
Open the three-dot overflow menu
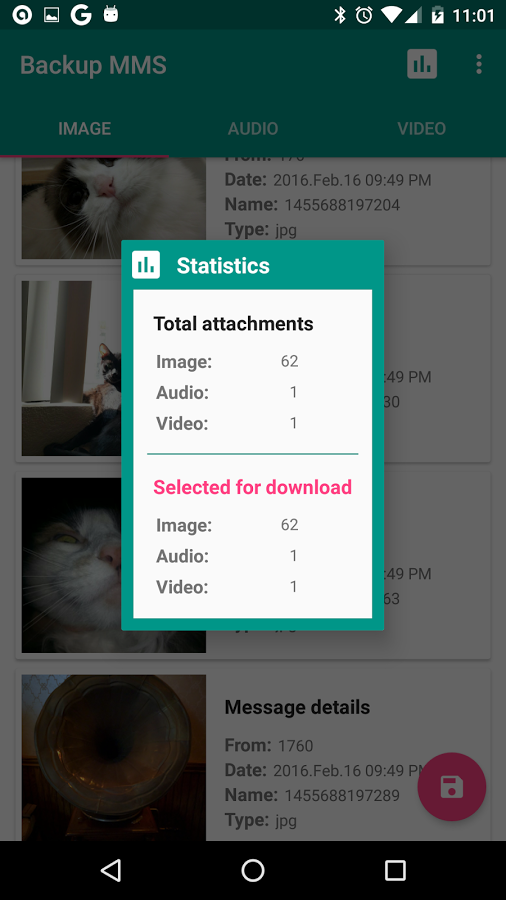coord(478,64)
